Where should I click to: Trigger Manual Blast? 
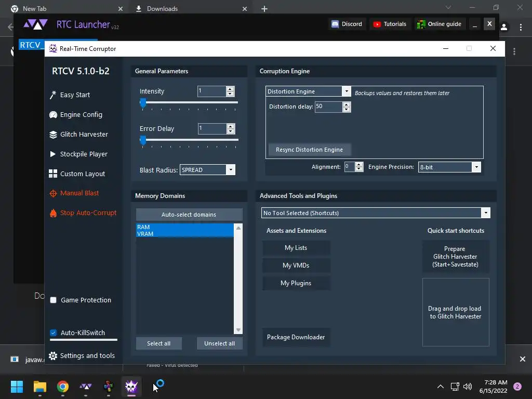79,193
